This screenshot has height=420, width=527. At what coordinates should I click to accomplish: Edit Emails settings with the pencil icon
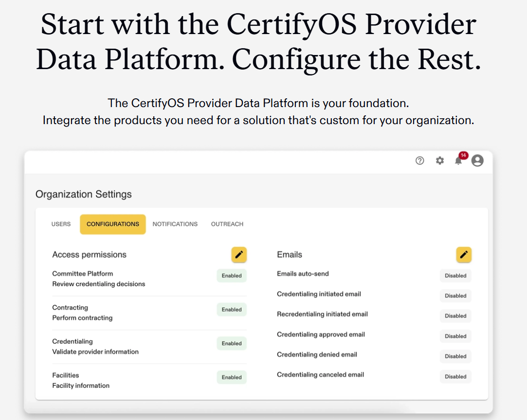(x=464, y=255)
